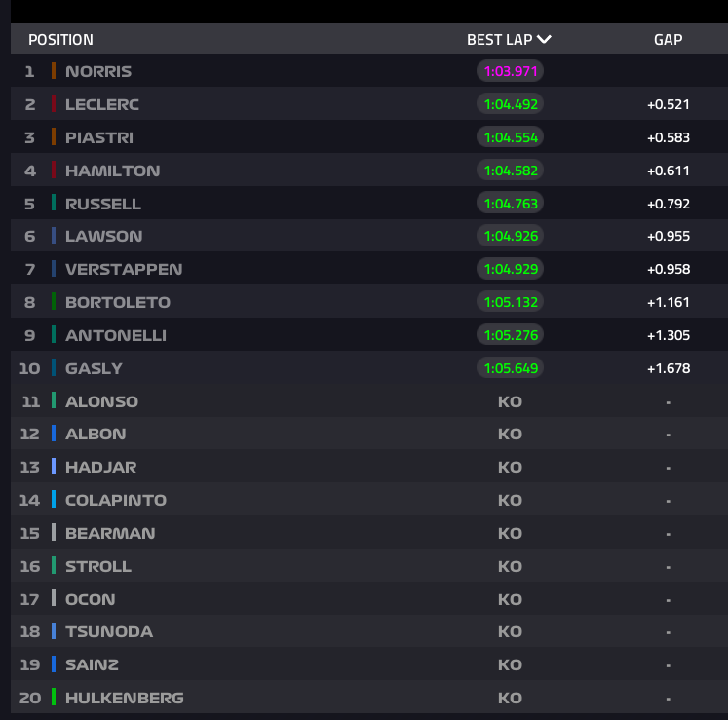Select VERSTAPPEN in the standings
This screenshot has width=728, height=720.
(x=124, y=269)
